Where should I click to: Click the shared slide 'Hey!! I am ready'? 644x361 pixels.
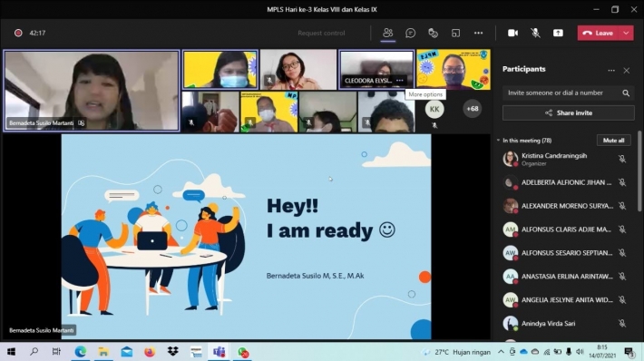coord(247,237)
